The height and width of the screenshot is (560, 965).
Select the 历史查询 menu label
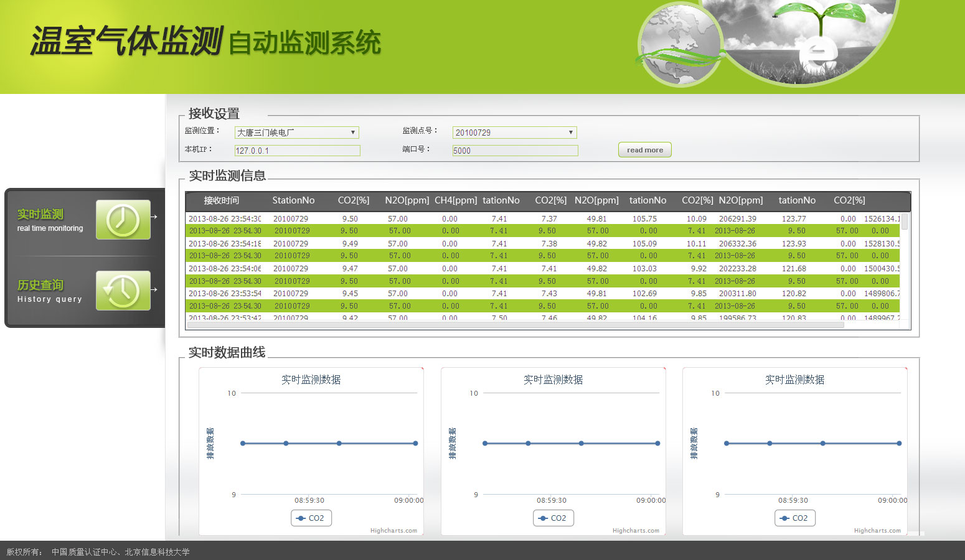(40, 285)
